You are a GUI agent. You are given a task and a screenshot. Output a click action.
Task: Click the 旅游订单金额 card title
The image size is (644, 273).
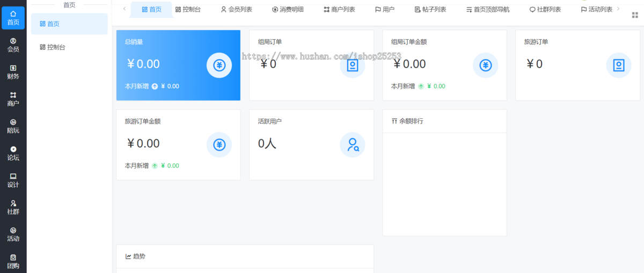pyautogui.click(x=143, y=121)
